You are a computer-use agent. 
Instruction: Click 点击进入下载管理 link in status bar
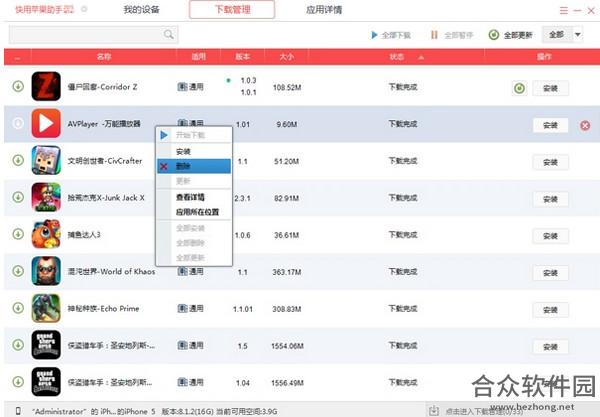click(483, 412)
